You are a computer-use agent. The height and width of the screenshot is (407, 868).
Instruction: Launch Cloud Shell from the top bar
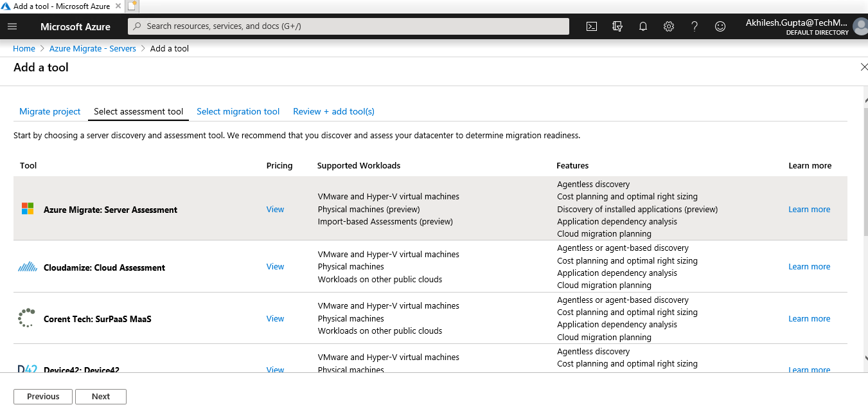pos(592,26)
